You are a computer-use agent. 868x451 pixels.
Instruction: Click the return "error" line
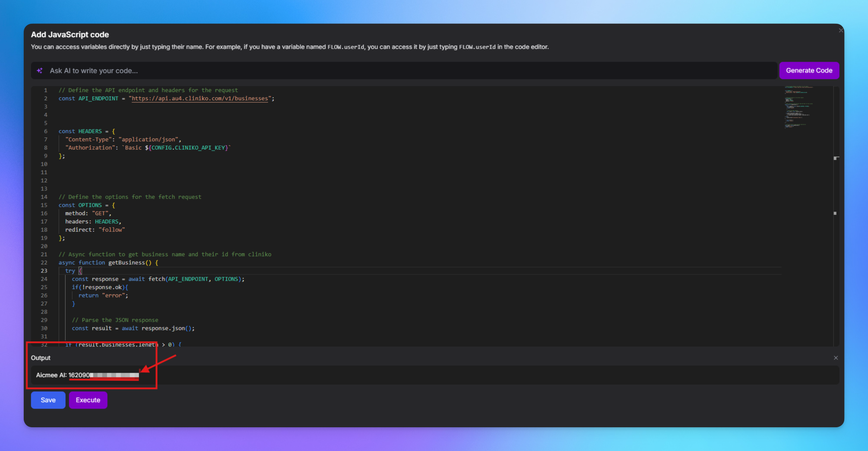[x=103, y=295]
